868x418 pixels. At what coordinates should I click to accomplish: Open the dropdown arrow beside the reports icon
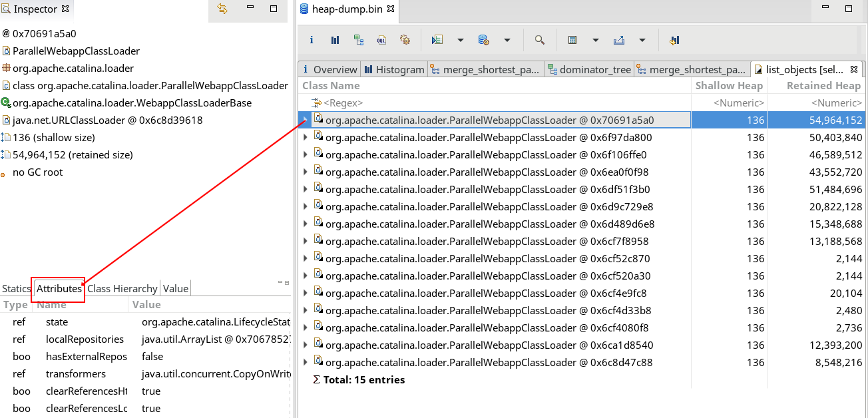461,40
